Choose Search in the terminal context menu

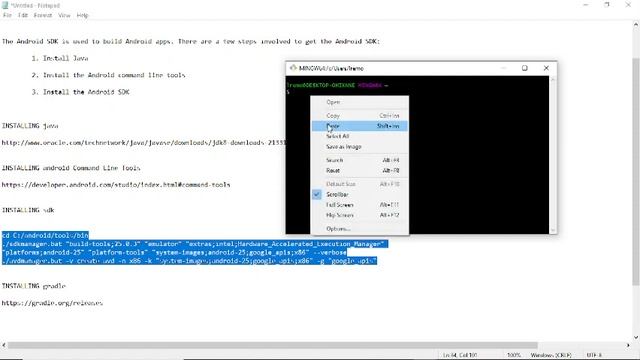(360, 160)
